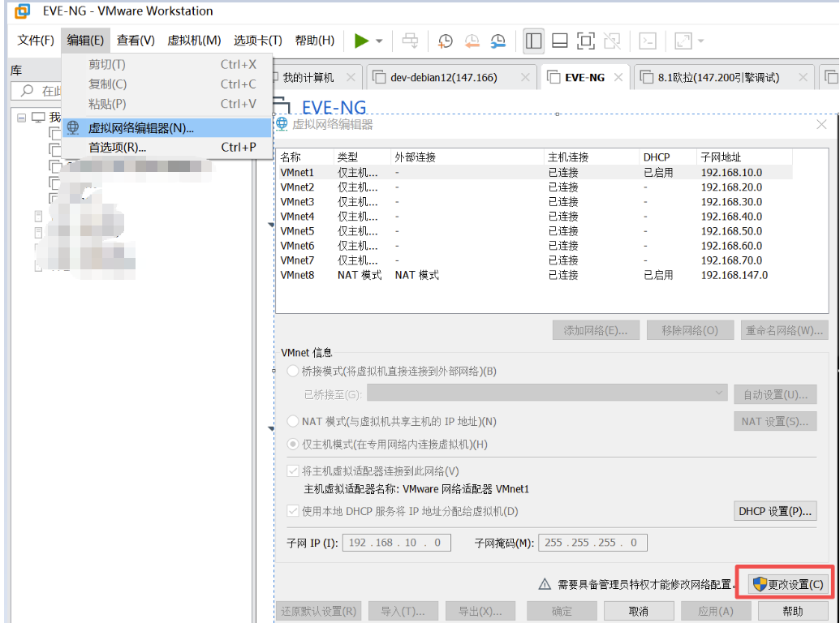This screenshot has height=623, width=840.
Task: Open the dropdown next to the stretch icon
Action: pos(700,41)
